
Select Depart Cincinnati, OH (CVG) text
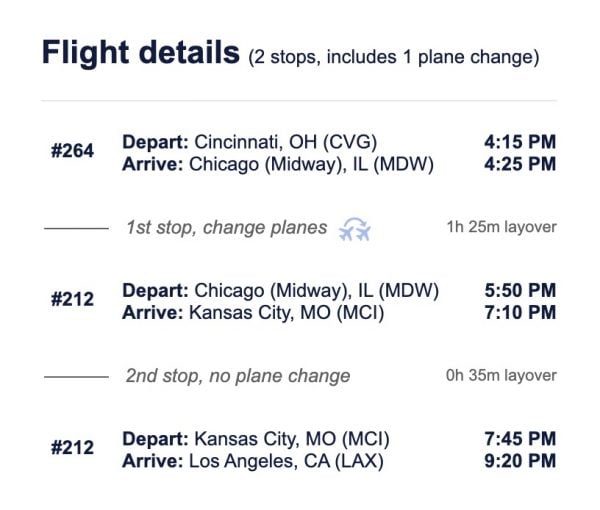point(250,141)
